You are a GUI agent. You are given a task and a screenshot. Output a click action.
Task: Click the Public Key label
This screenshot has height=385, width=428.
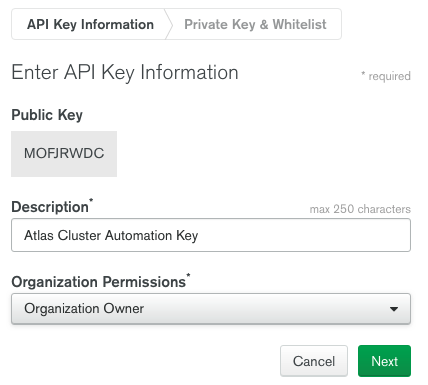[47, 115]
